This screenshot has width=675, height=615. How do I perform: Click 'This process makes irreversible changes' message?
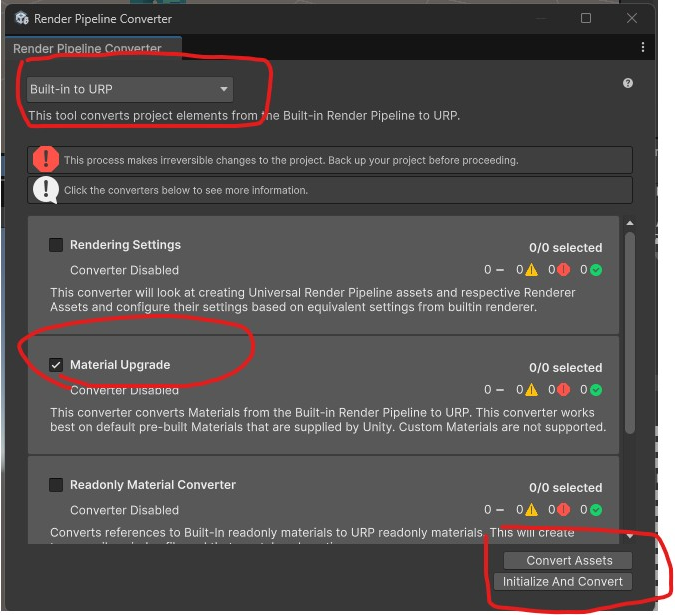(291, 160)
